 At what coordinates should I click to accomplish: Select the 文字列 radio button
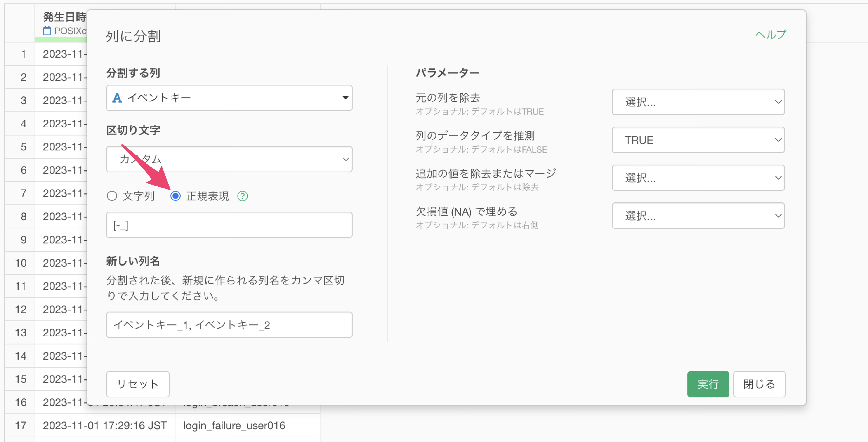(112, 196)
